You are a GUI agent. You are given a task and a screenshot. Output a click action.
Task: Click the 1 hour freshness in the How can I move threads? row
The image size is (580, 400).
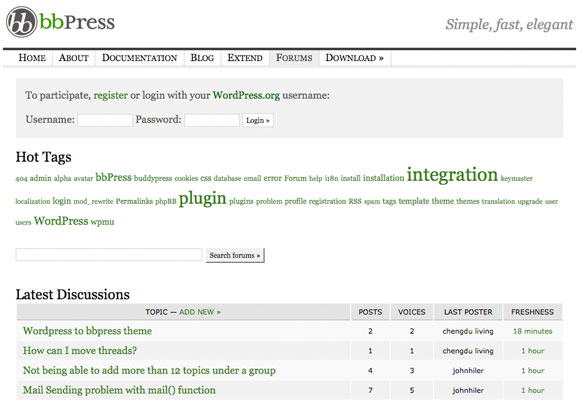pos(533,351)
